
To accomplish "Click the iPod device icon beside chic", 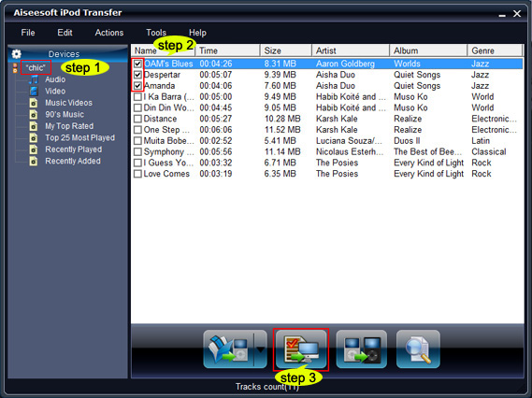I will (x=15, y=68).
